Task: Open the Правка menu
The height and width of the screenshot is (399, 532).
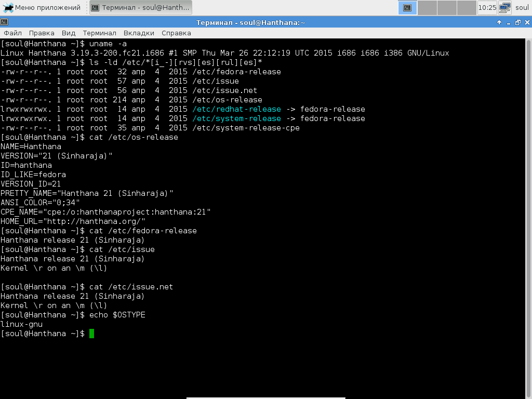Action: pyautogui.click(x=42, y=33)
